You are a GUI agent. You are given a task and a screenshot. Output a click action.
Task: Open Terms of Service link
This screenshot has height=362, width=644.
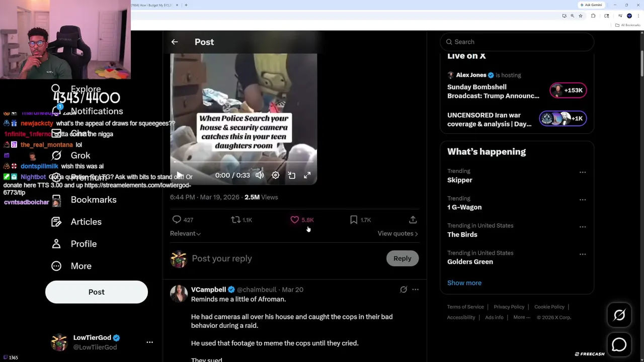pos(465,307)
